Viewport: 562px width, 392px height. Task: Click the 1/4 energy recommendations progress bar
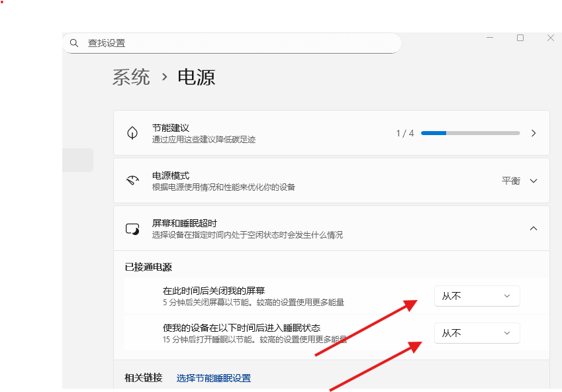tap(470, 132)
